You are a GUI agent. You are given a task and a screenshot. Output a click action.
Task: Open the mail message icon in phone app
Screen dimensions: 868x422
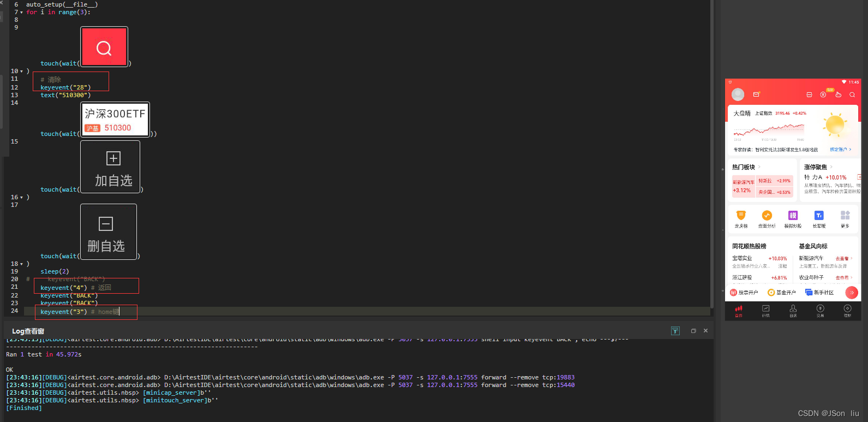click(756, 94)
